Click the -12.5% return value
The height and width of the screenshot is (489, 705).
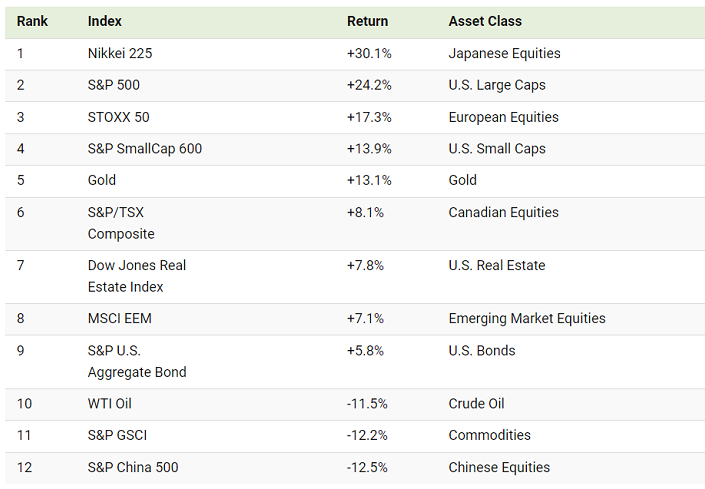coord(368,468)
